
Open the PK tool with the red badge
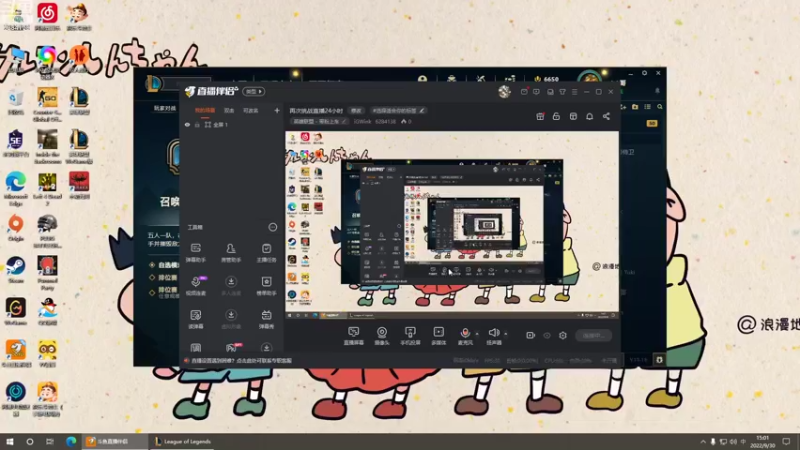point(233,347)
